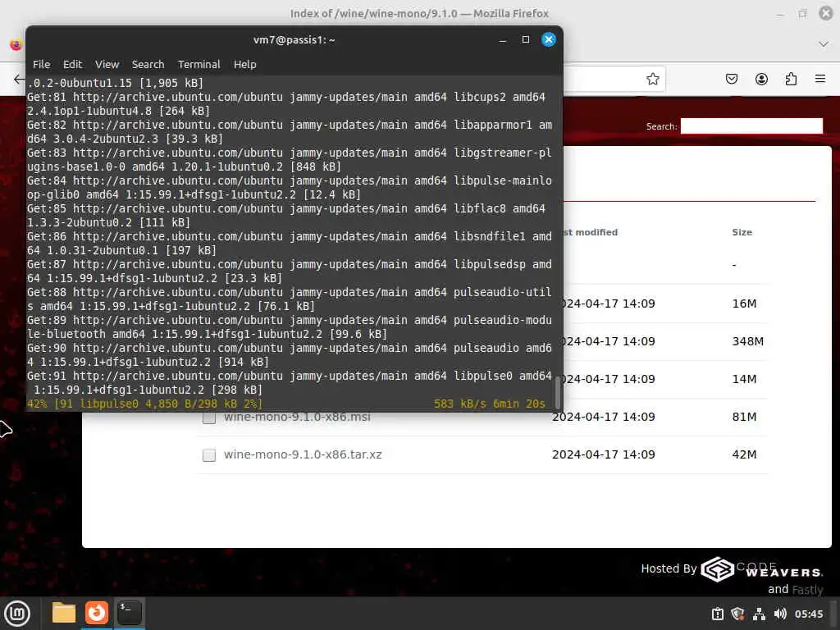Expand Firefox list all tabs chevron
The image size is (840, 630).
[824, 44]
